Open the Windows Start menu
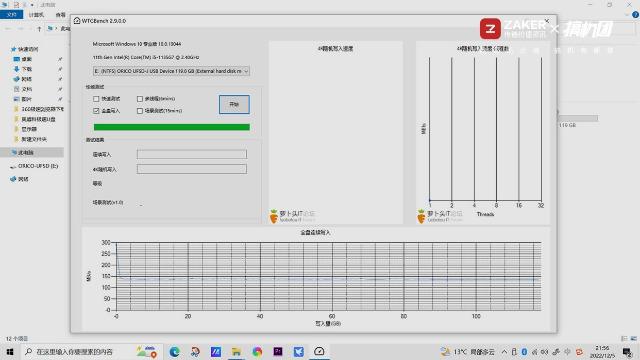The height and width of the screenshot is (360, 640). click(x=10, y=351)
